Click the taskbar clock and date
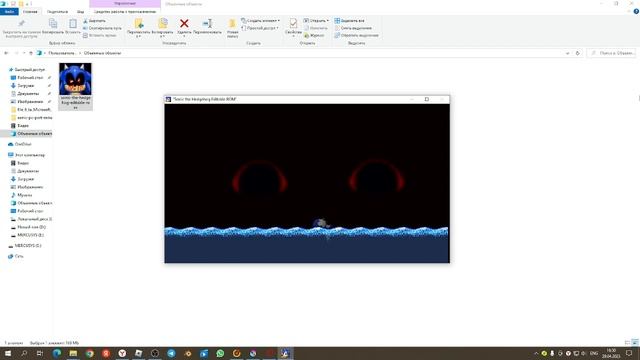The width and height of the screenshot is (640, 360). click(611, 353)
